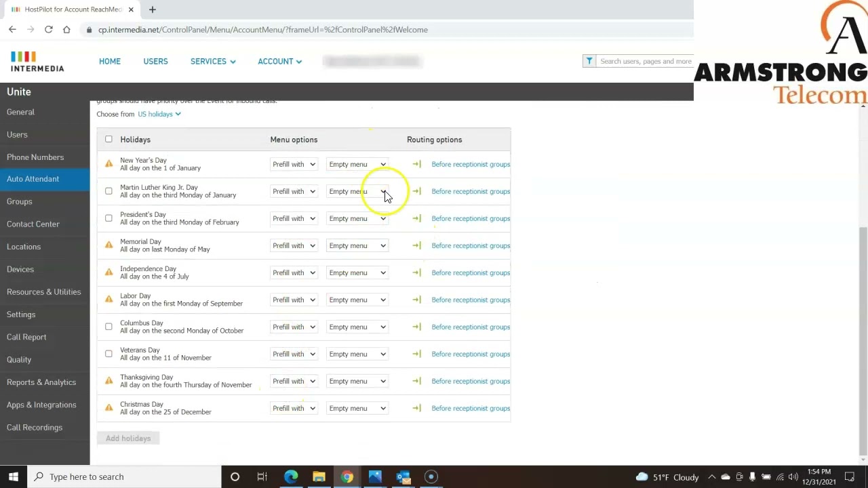Click the Labor Day warning triangle icon

(108, 300)
